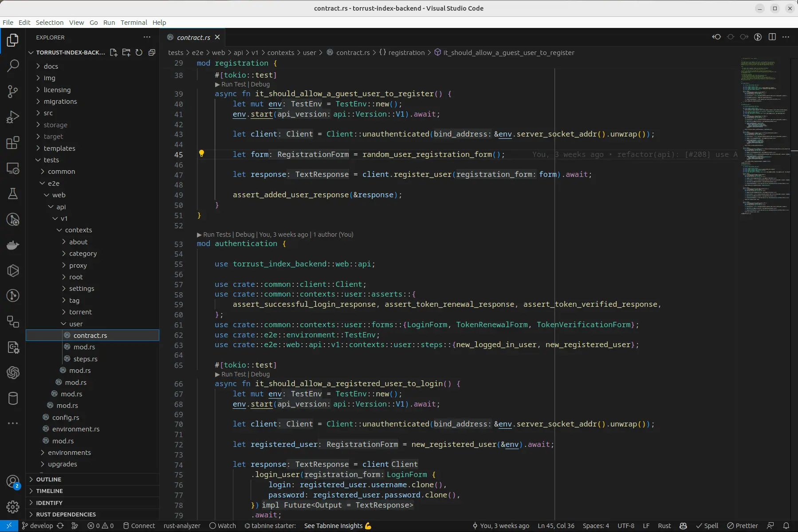Click the go back navigation icon in editor toolbar

[716, 37]
